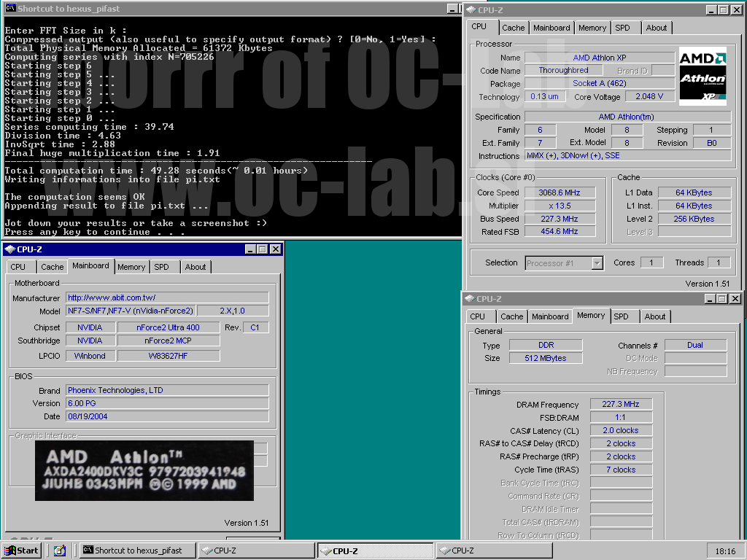
Task: Open Mainboard tab in top-right CPU-Z window
Action: tap(551, 28)
